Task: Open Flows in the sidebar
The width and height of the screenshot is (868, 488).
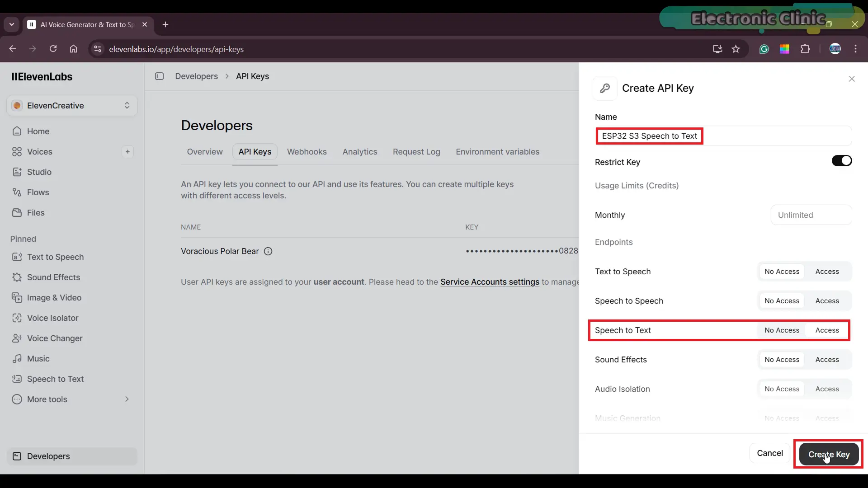Action: tap(72, 192)
